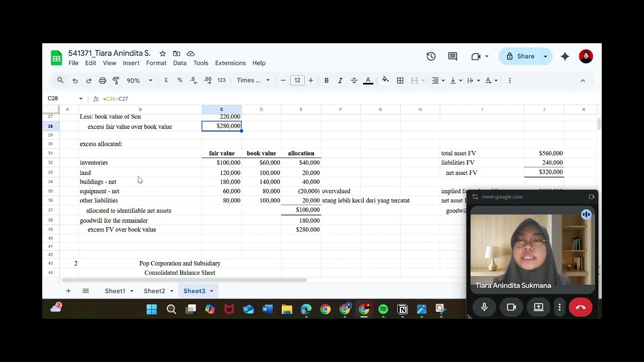
Task: Open the Name box dropdown arrow
Action: 80,99
